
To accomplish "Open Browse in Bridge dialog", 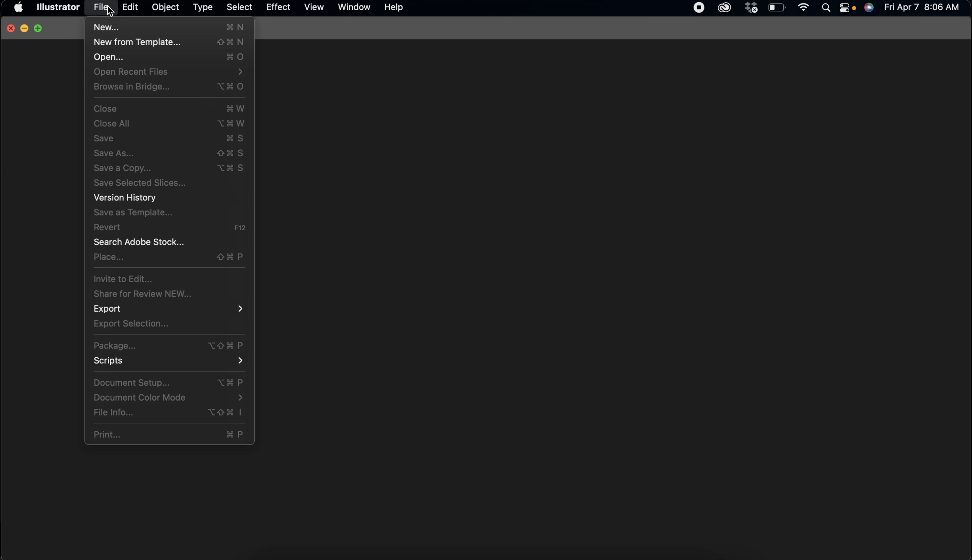I will point(131,86).
